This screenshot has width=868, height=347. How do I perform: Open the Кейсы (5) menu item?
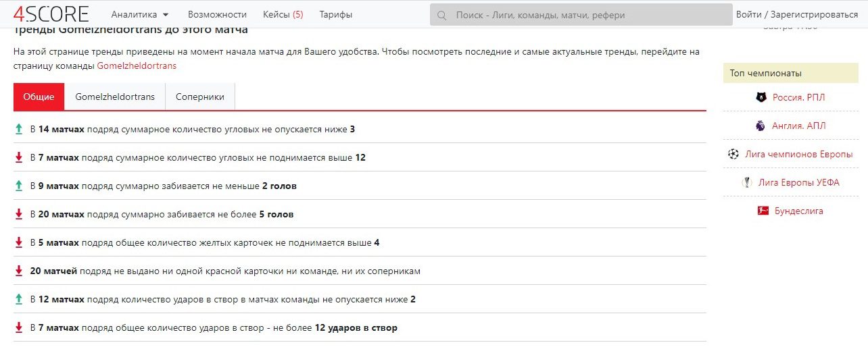283,14
